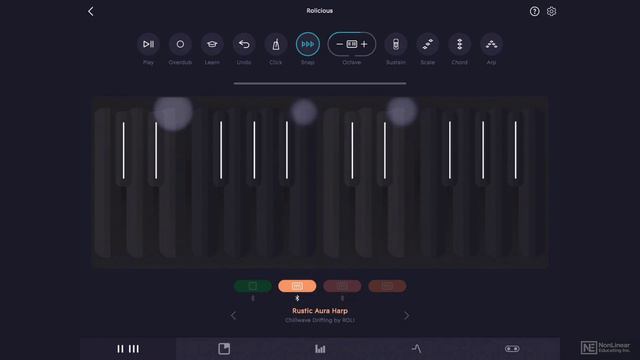Screen dimensions: 640x360
Task: Toggle the metronome Click
Action: (276, 44)
